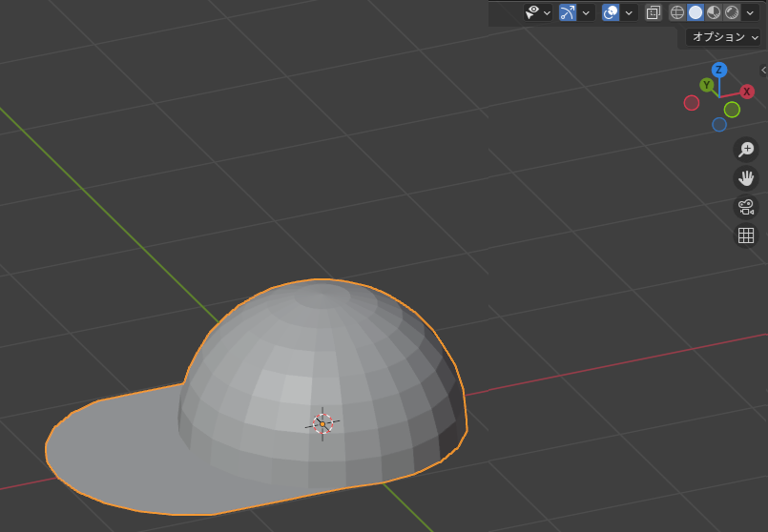Screen dimensions: 768x532
Task: Switch to Solid viewport shading
Action: pyautogui.click(x=695, y=12)
